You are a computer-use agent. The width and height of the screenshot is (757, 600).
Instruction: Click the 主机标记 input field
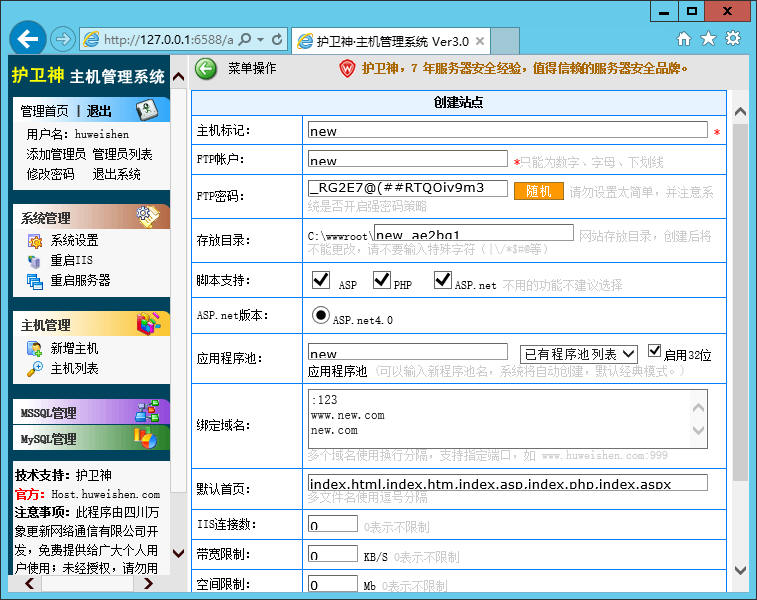pyautogui.click(x=508, y=129)
